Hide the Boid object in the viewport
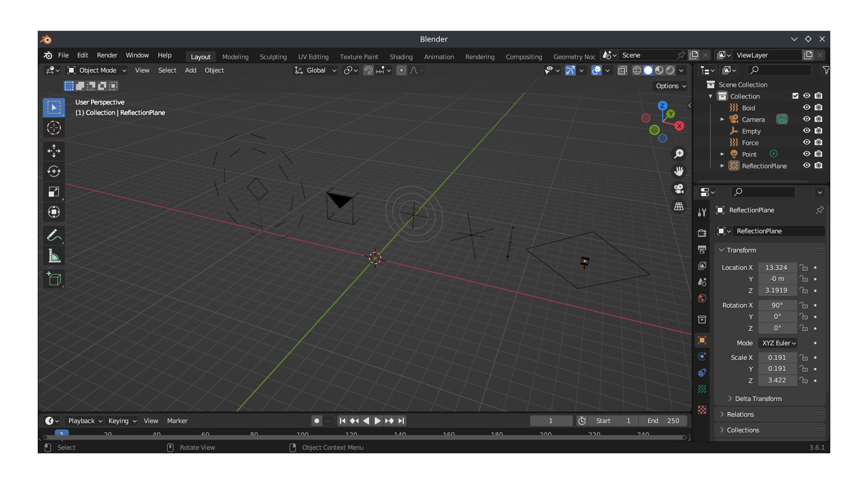 [806, 107]
